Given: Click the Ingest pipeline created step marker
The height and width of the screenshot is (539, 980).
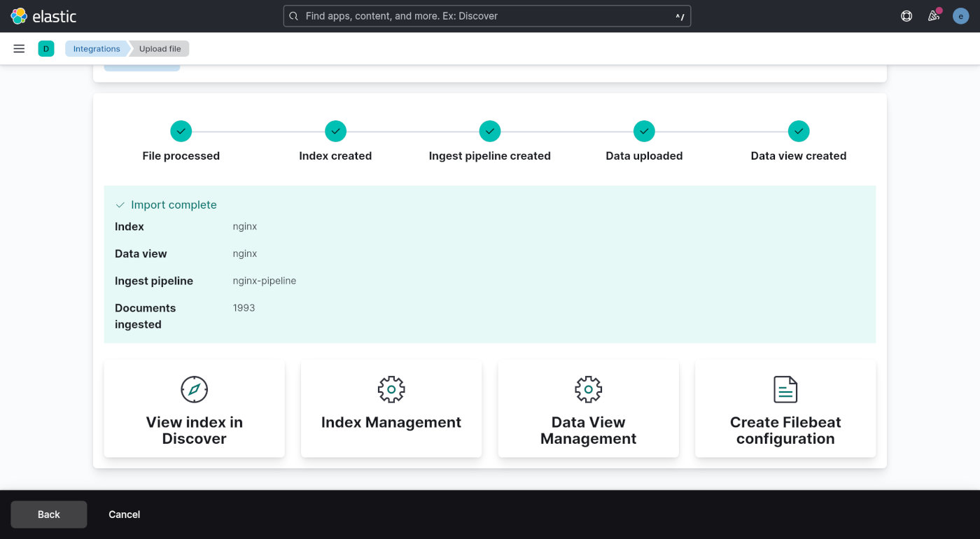Looking at the screenshot, I should point(489,131).
